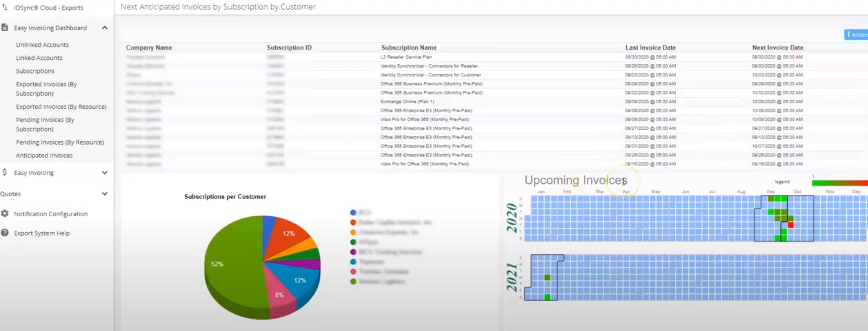Click the pink legend dot of the pie chart

(x=353, y=271)
